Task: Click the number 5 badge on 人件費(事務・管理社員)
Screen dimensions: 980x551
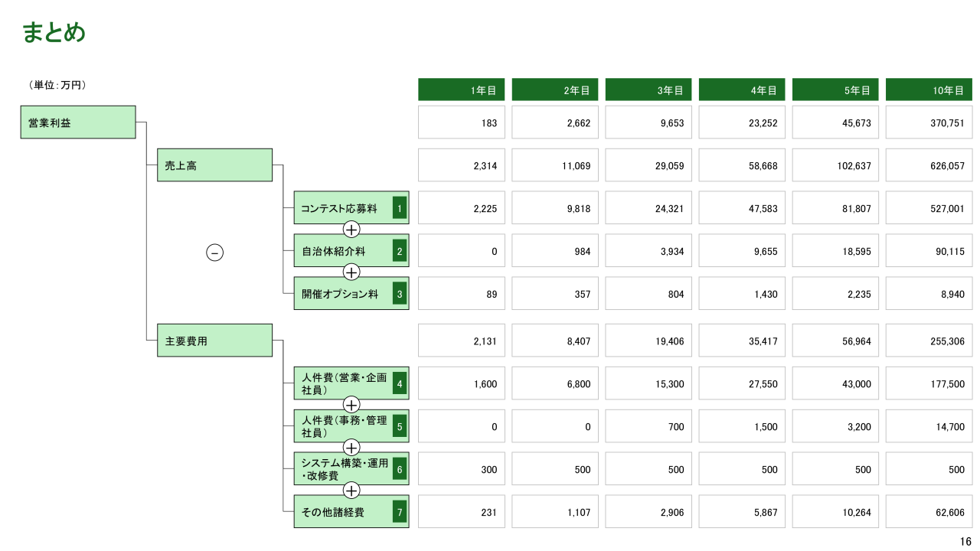Action: click(x=399, y=426)
